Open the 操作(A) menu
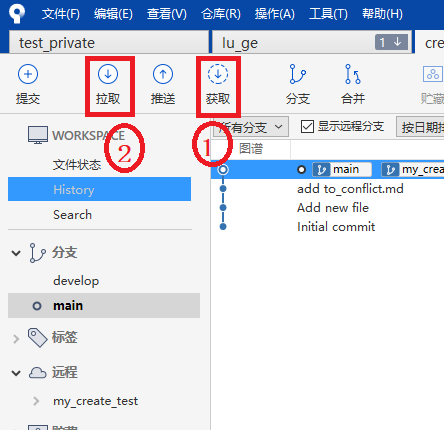This screenshot has height=430, width=444. click(275, 14)
